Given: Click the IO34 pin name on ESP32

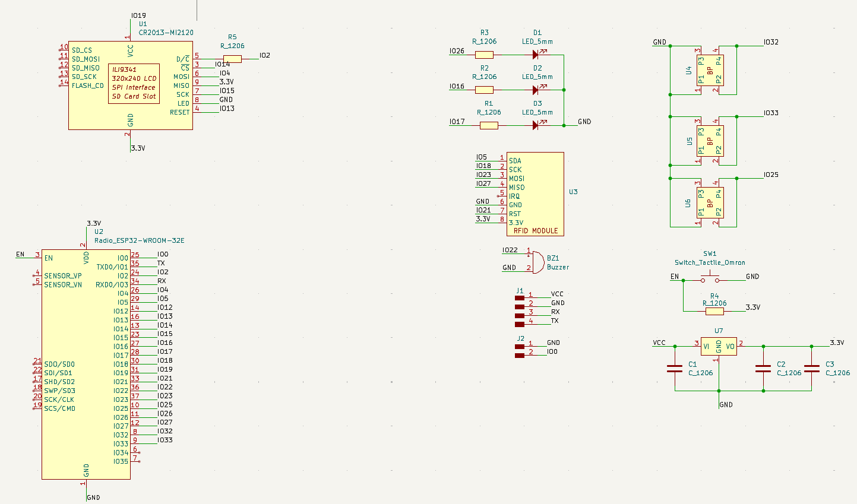Looking at the screenshot, I should point(121,453).
